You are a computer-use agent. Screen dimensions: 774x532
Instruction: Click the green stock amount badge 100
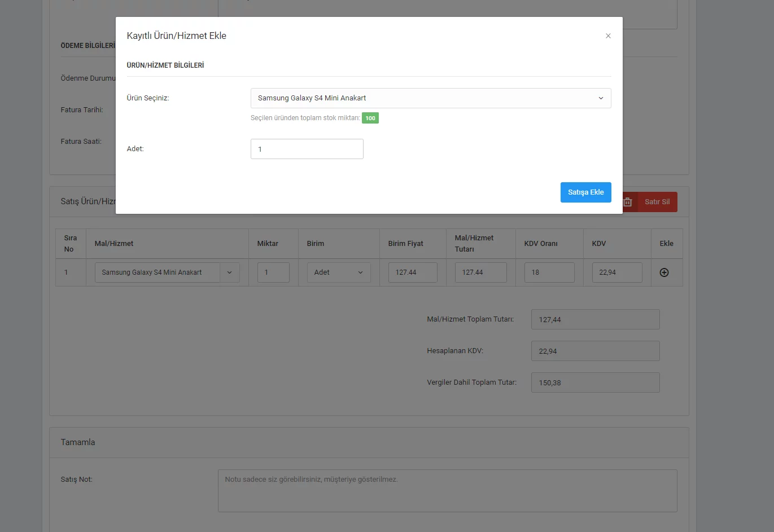370,118
